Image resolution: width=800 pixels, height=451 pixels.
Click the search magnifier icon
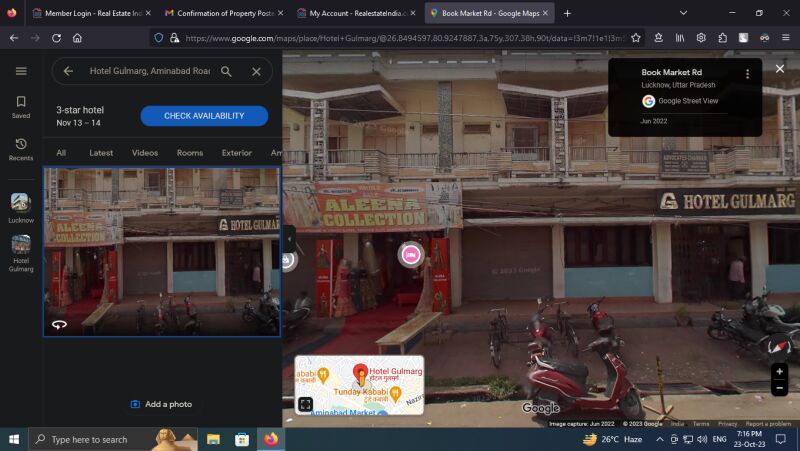pos(226,71)
